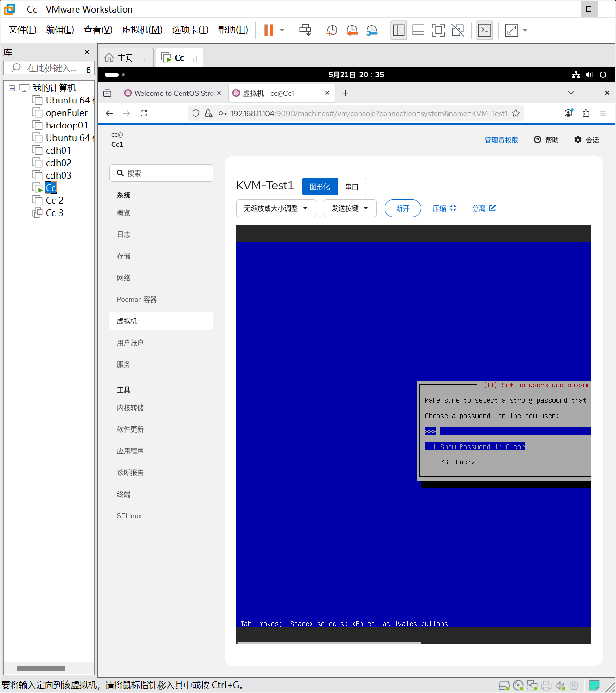Screen dimensions: 616x693
Task: Open the console view terminal icon
Action: [485, 30]
